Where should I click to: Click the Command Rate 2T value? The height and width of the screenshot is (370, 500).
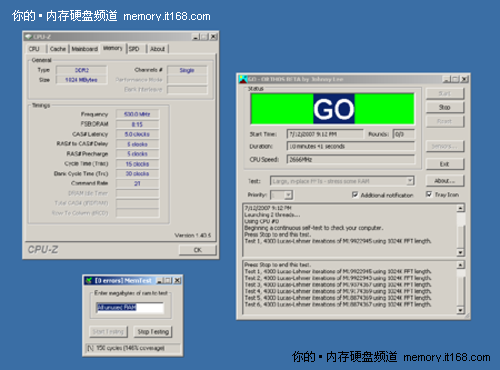pos(137,183)
